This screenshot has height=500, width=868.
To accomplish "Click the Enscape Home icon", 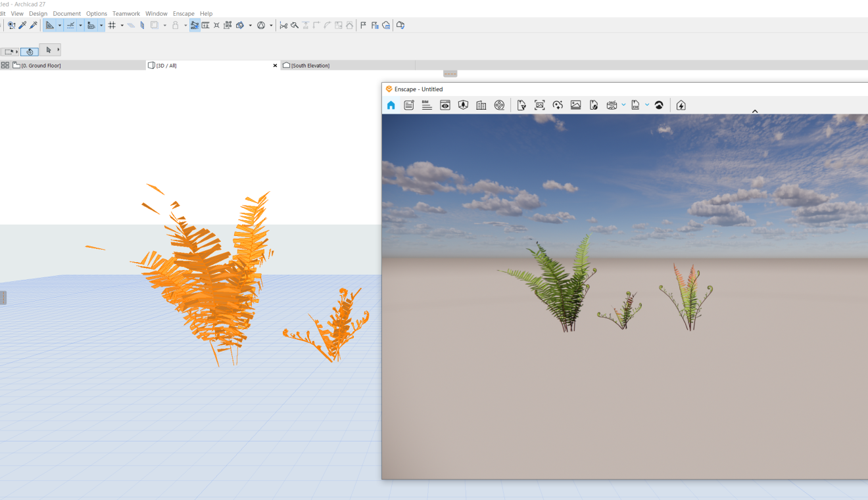I will tap(391, 105).
